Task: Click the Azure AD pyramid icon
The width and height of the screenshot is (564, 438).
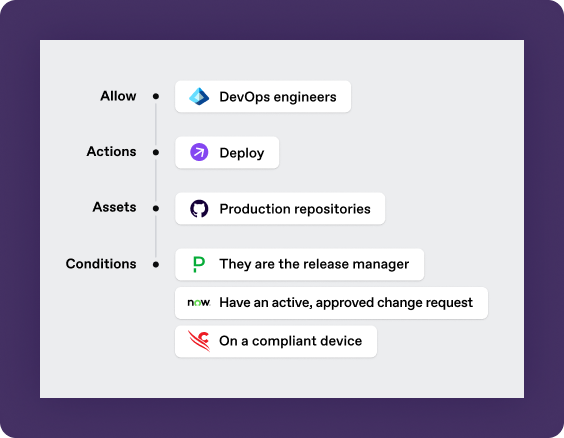Action: point(199,96)
